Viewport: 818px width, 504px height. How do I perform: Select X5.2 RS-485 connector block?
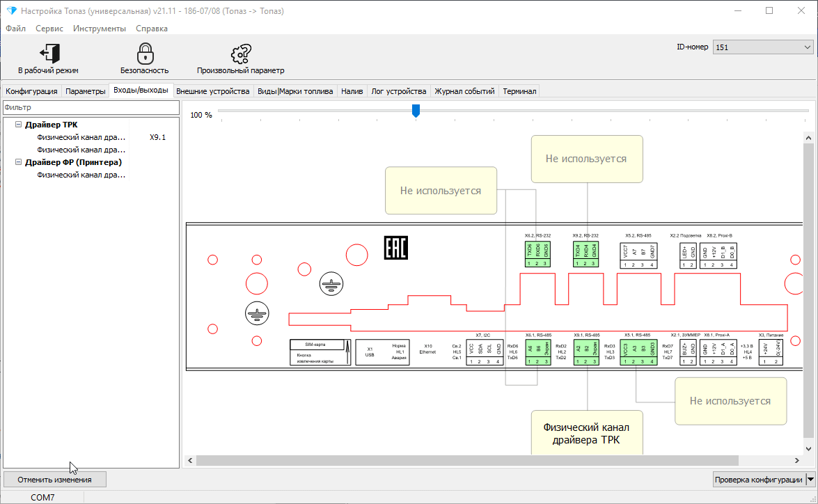[x=638, y=255]
